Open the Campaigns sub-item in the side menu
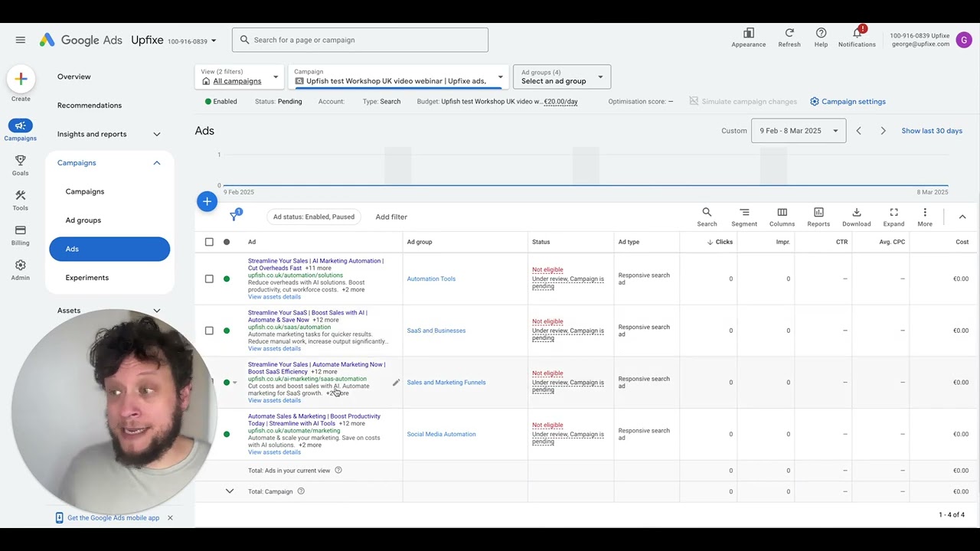Image resolution: width=980 pixels, height=551 pixels. (85, 191)
